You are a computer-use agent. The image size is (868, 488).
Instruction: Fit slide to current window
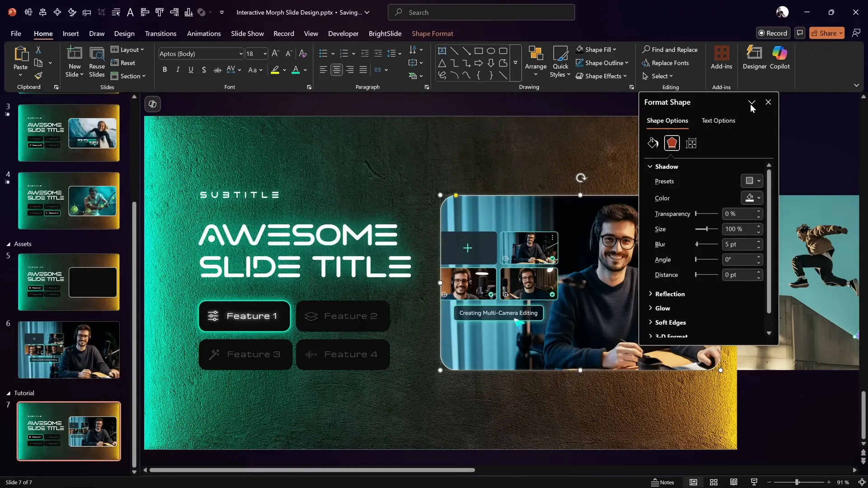(x=862, y=482)
